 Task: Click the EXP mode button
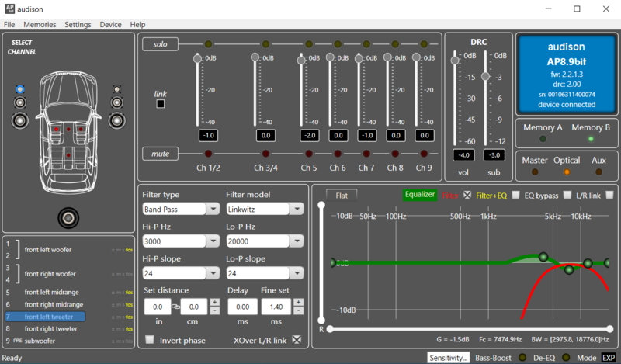point(609,358)
